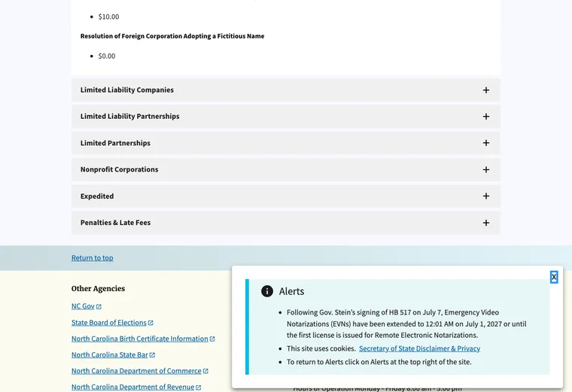Click external-link icon beside North Carolina State Bar
This screenshot has width=572, height=392.
click(x=153, y=355)
